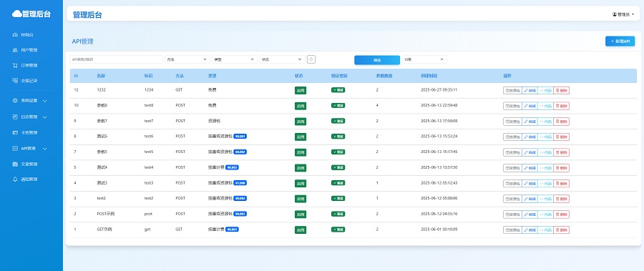Toggle the 启用 status badge for API 1232
The width and height of the screenshot is (644, 271).
coord(301,90)
